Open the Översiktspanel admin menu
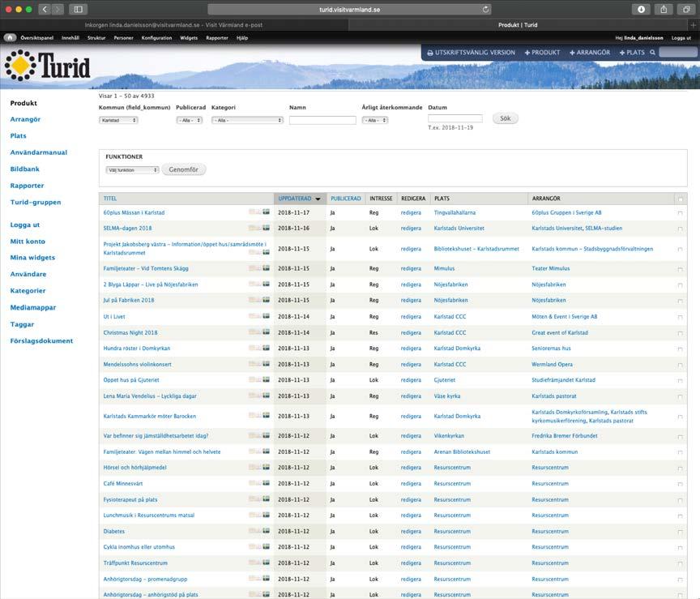 (36, 38)
